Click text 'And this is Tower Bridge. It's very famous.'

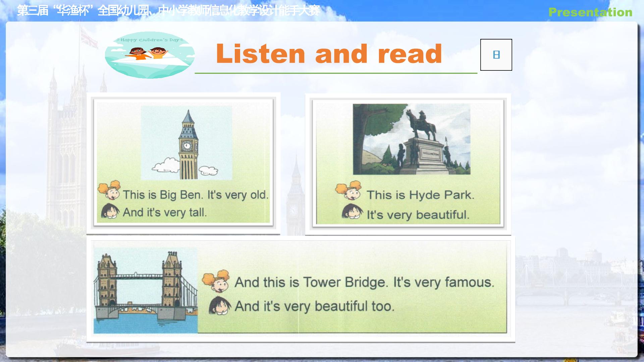365,282
